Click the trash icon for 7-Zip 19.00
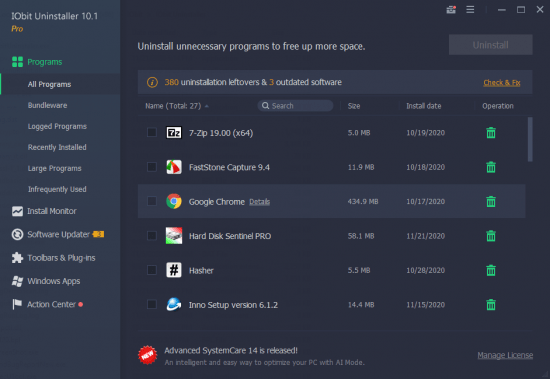The height and width of the screenshot is (379, 550). [491, 133]
